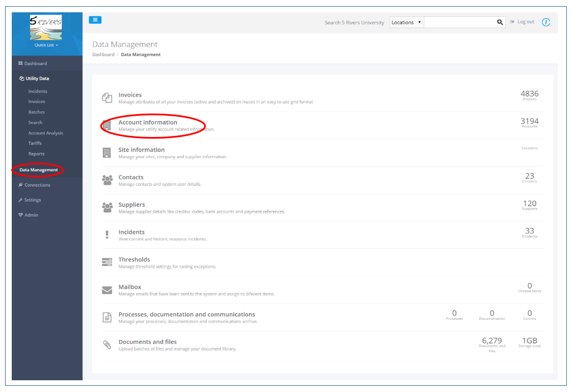Open the Locations dropdown
Screen dimensions: 573x392
point(406,22)
